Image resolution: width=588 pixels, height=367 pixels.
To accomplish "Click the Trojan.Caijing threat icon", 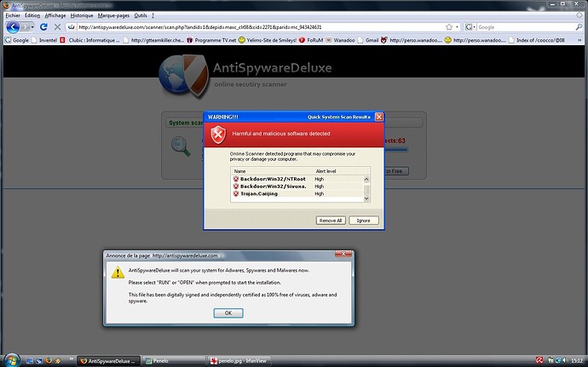I will (x=236, y=193).
